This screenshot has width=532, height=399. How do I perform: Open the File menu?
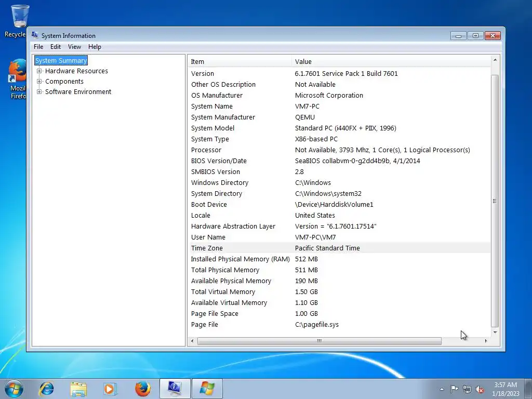click(x=38, y=47)
